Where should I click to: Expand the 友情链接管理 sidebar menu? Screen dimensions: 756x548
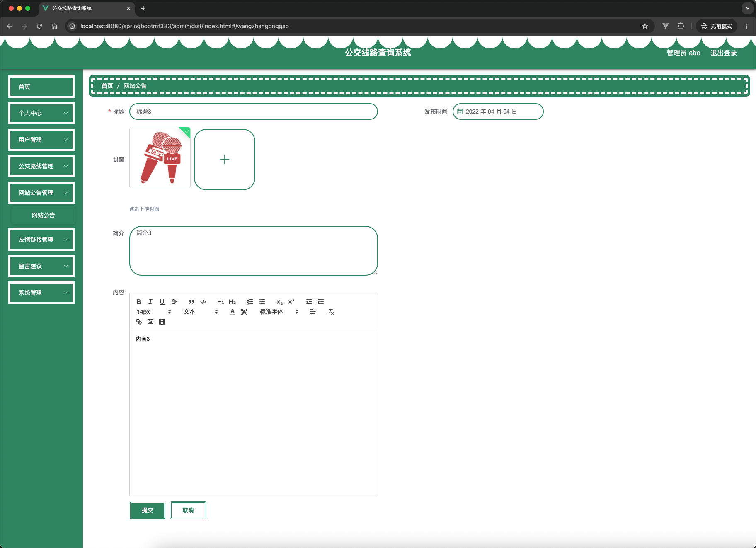point(41,240)
